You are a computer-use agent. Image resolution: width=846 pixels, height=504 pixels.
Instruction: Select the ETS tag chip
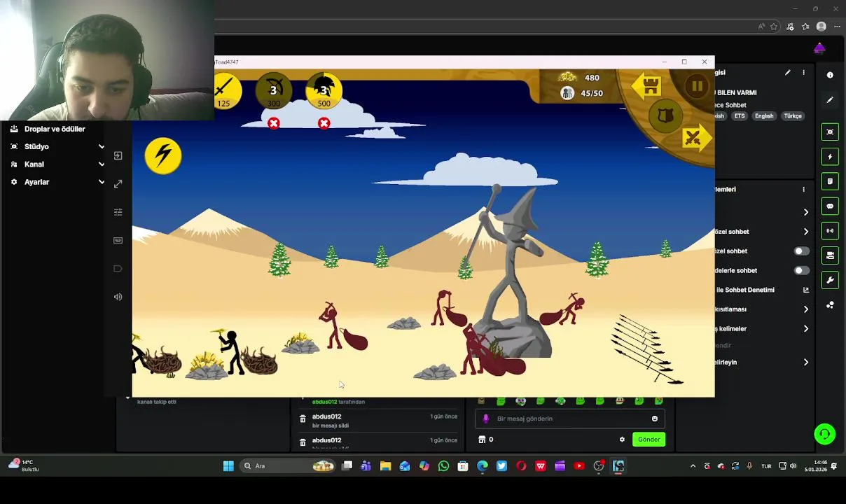pyautogui.click(x=740, y=116)
